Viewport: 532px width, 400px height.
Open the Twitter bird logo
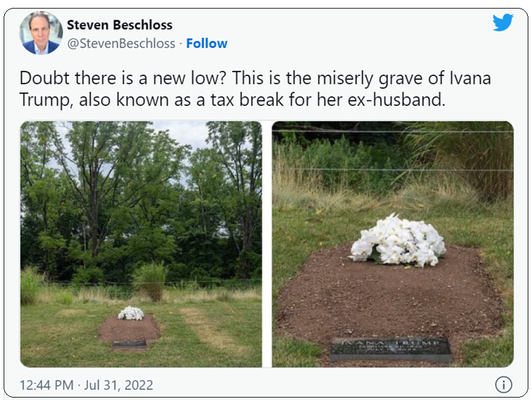pyautogui.click(x=503, y=23)
